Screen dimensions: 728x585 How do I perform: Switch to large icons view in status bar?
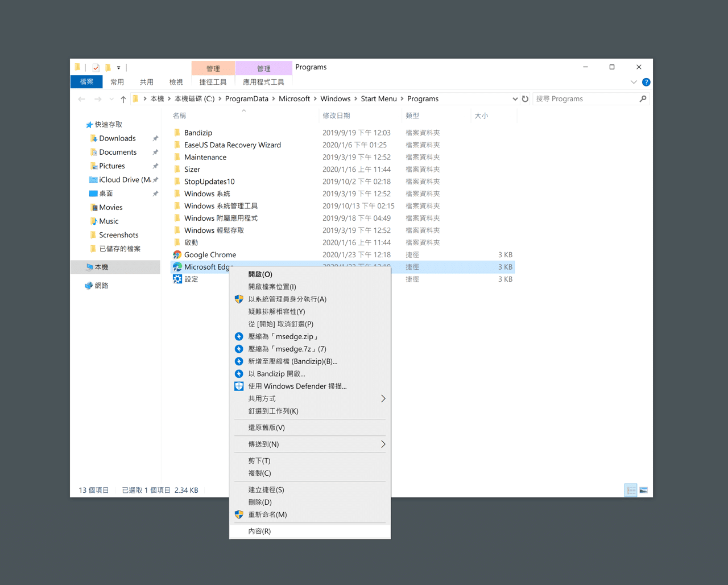644,490
